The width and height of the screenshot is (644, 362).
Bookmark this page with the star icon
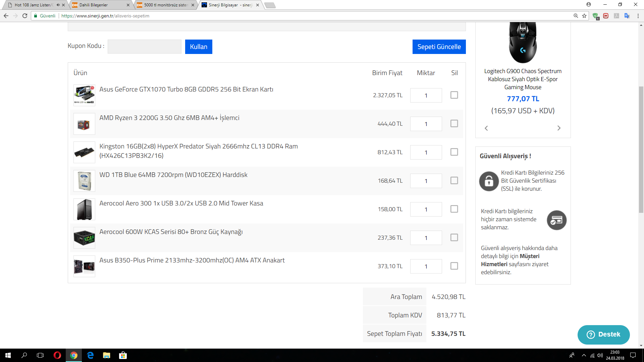coord(584,16)
